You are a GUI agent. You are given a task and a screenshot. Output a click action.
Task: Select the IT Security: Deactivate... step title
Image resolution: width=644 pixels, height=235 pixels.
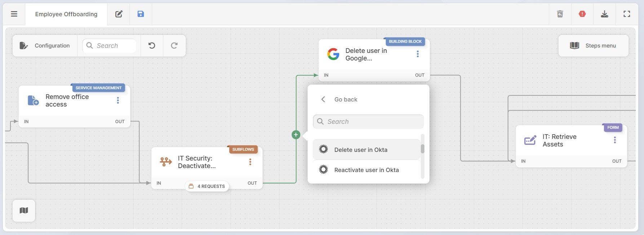tap(197, 162)
